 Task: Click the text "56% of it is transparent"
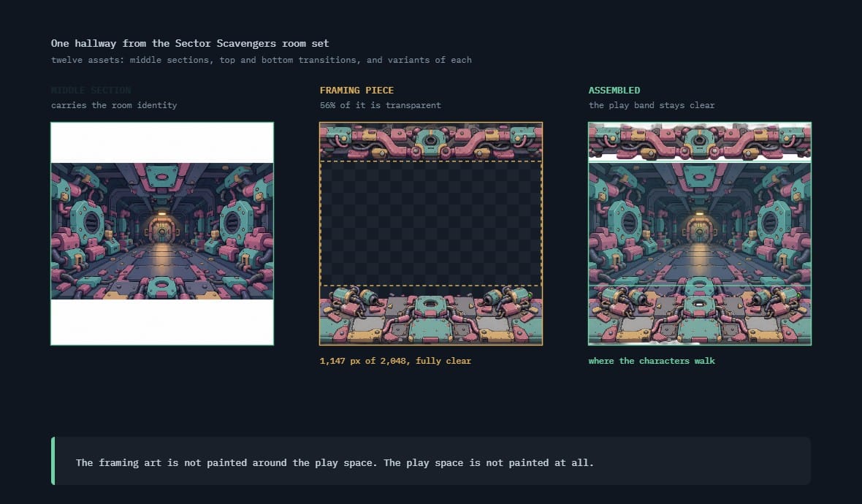pyautogui.click(x=381, y=105)
